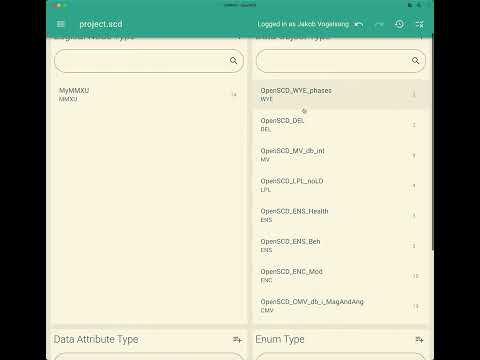Open the diagnostics issues icon
Viewport: 480px width, 360px height.
click(x=419, y=24)
